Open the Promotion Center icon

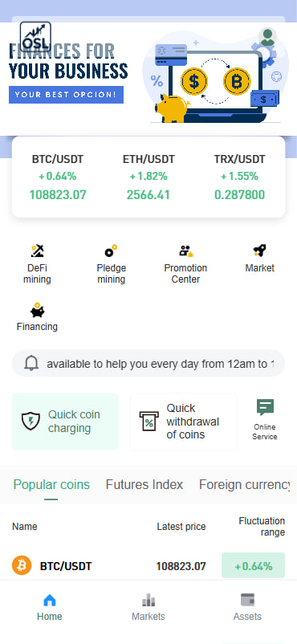click(185, 251)
